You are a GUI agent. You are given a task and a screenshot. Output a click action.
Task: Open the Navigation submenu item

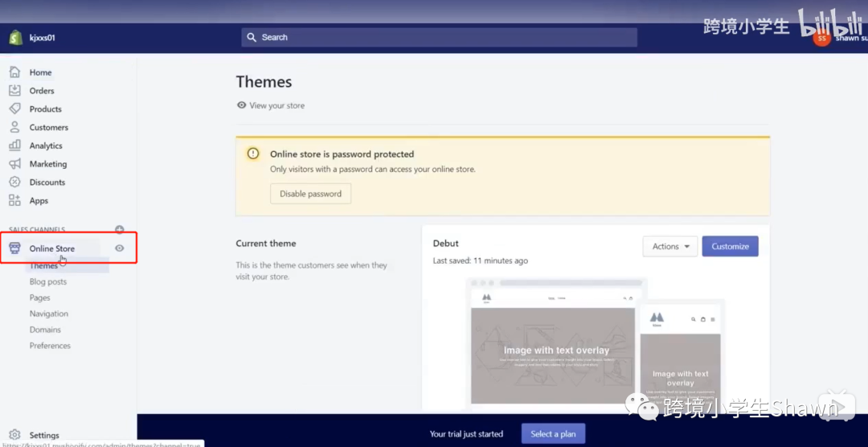pyautogui.click(x=49, y=314)
